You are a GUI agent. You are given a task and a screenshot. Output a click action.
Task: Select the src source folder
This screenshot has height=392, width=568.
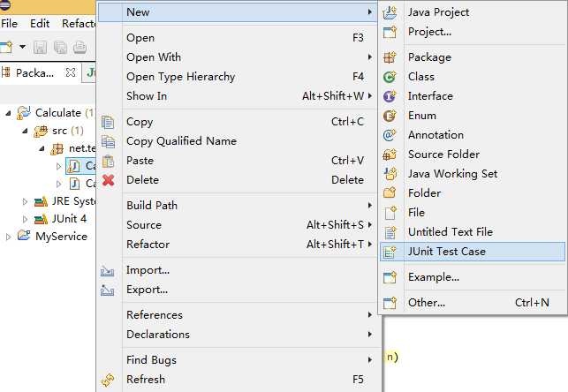59,131
